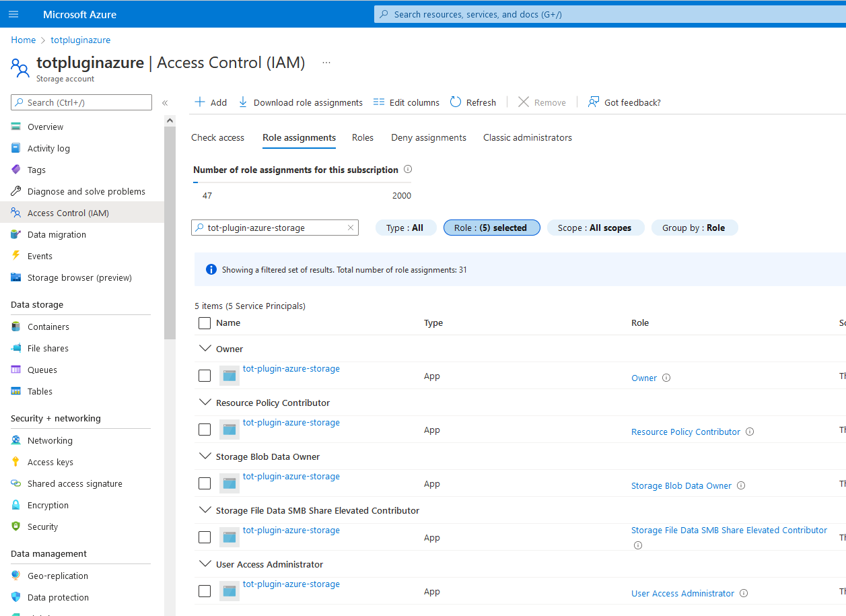Collapse the Resource Policy Contributor group
This screenshot has height=616, width=846.
click(x=205, y=403)
